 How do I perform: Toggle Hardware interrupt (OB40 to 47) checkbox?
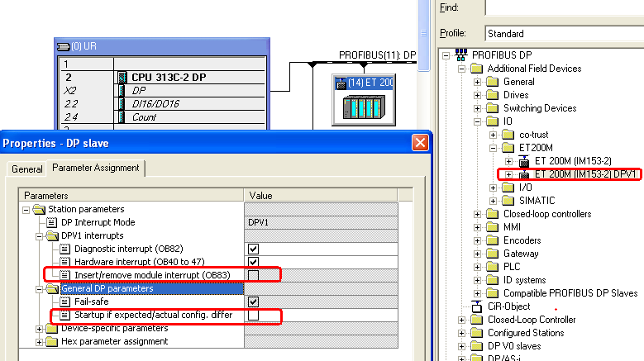254,262
